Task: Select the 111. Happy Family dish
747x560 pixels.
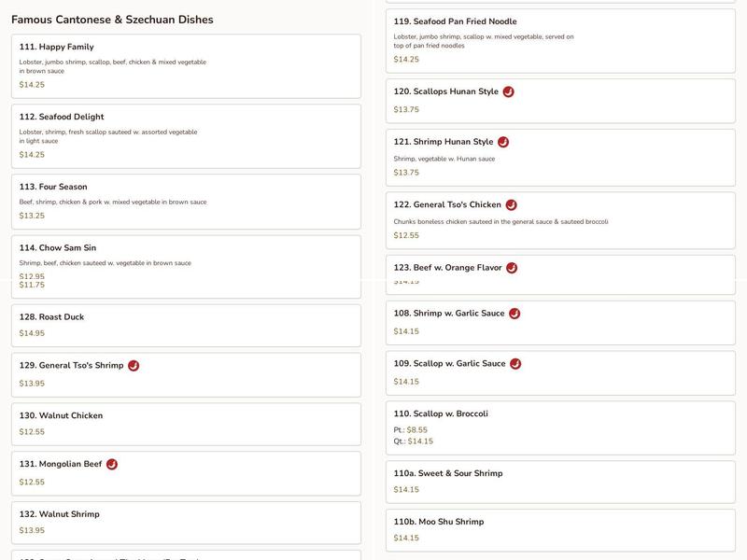Action: point(186,65)
